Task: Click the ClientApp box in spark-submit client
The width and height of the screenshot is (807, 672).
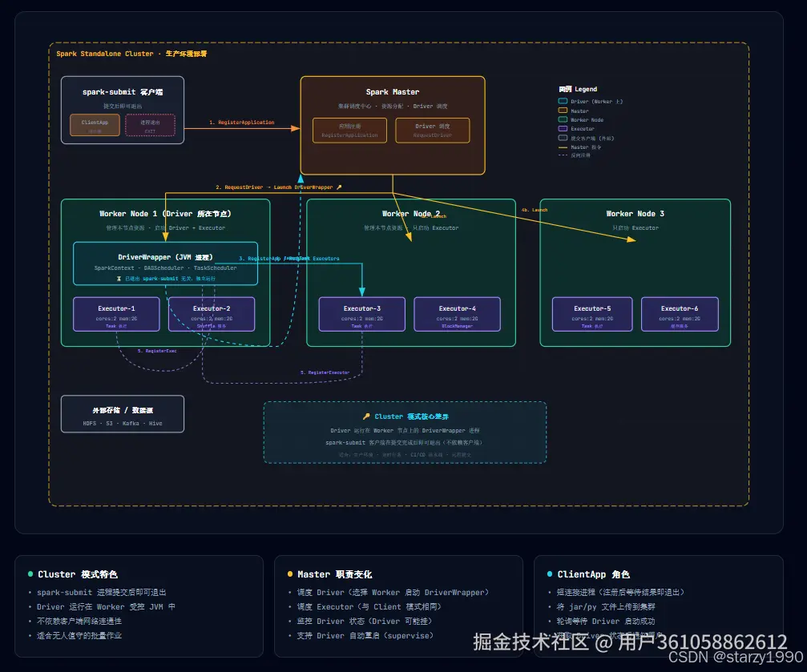Action: [x=95, y=125]
